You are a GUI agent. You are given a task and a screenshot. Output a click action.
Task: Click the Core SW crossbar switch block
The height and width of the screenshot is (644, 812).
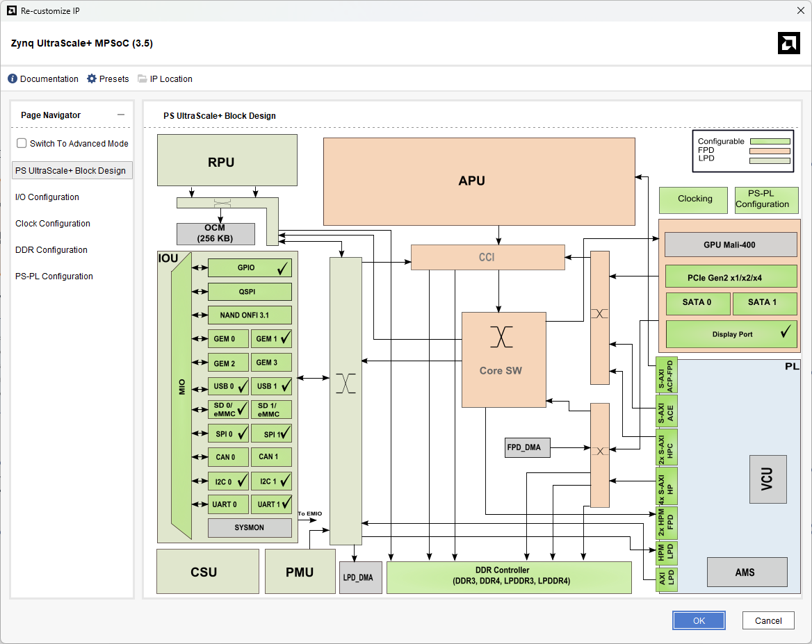click(x=503, y=359)
